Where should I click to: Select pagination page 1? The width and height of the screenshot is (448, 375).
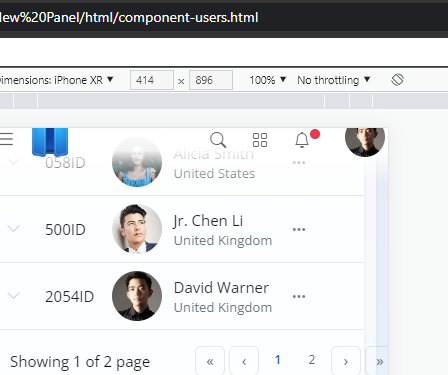(x=277, y=360)
